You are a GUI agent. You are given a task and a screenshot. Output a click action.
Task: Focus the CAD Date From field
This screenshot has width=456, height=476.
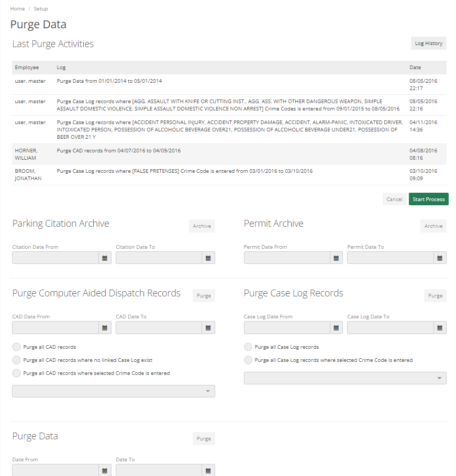pos(55,328)
